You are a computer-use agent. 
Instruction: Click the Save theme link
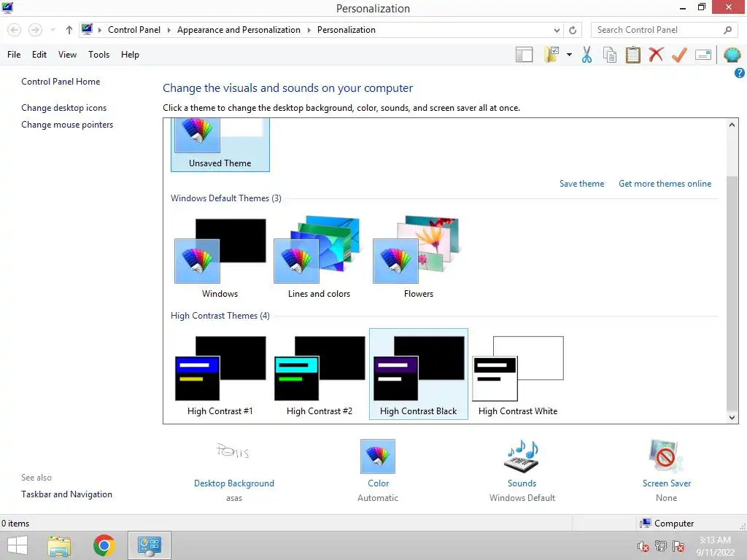point(581,184)
